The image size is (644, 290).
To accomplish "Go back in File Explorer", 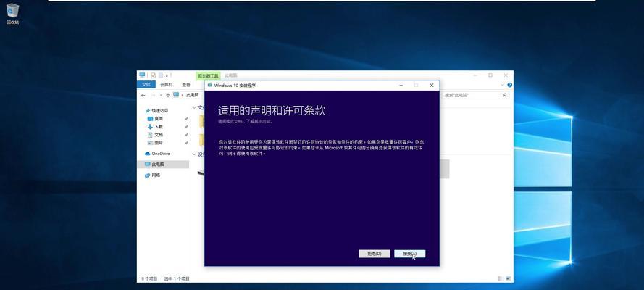I will 143,95.
